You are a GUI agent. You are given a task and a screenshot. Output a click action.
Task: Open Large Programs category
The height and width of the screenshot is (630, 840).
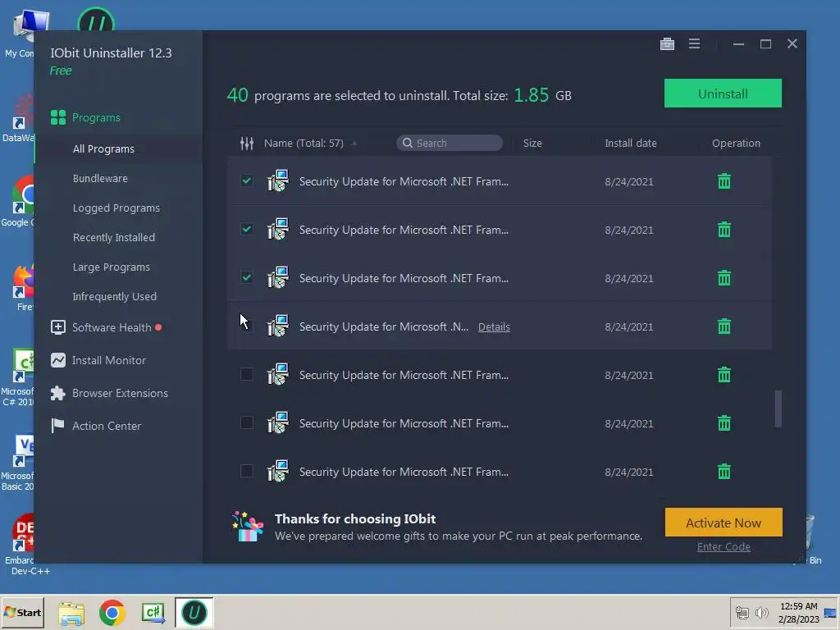click(x=111, y=267)
